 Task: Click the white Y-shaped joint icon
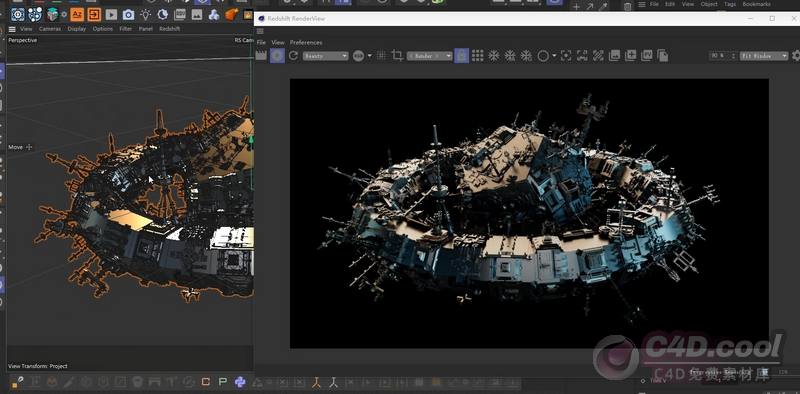click(x=334, y=382)
